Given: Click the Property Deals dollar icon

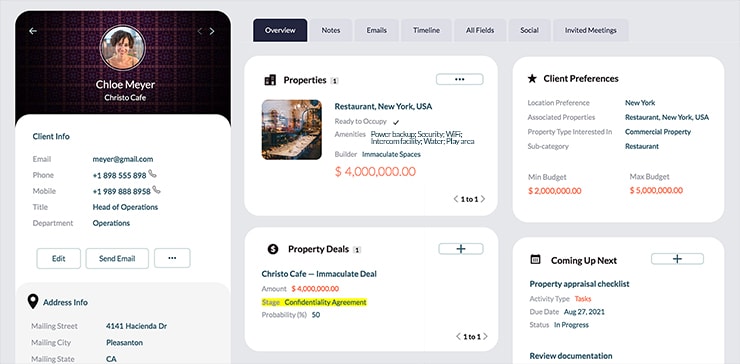Looking at the screenshot, I should coord(273,249).
